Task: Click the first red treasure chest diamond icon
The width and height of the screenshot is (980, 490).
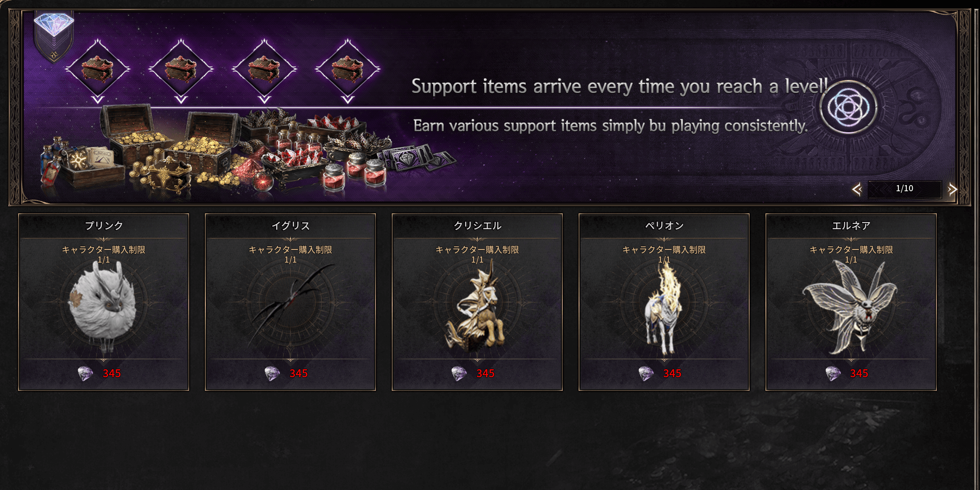Action: (x=97, y=69)
